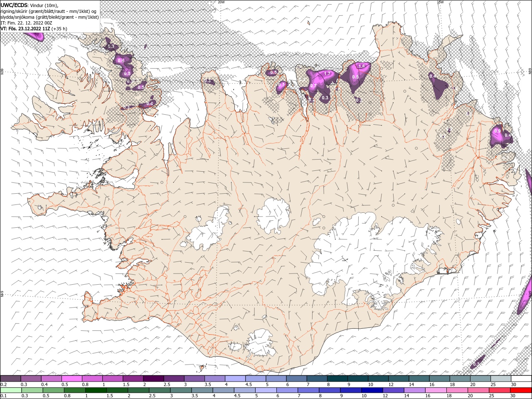Click the '15W' longitude label
The height and width of the screenshot is (399, 532).
coord(440,2)
